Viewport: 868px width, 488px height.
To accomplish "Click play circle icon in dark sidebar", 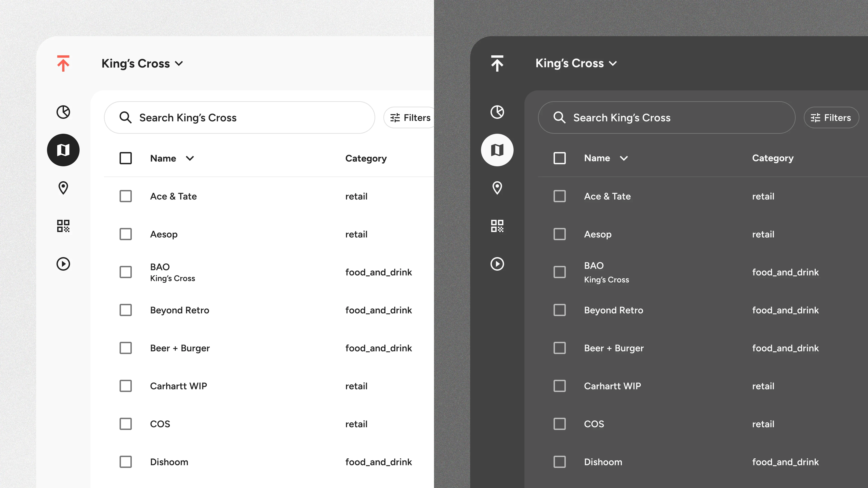I will tap(497, 264).
